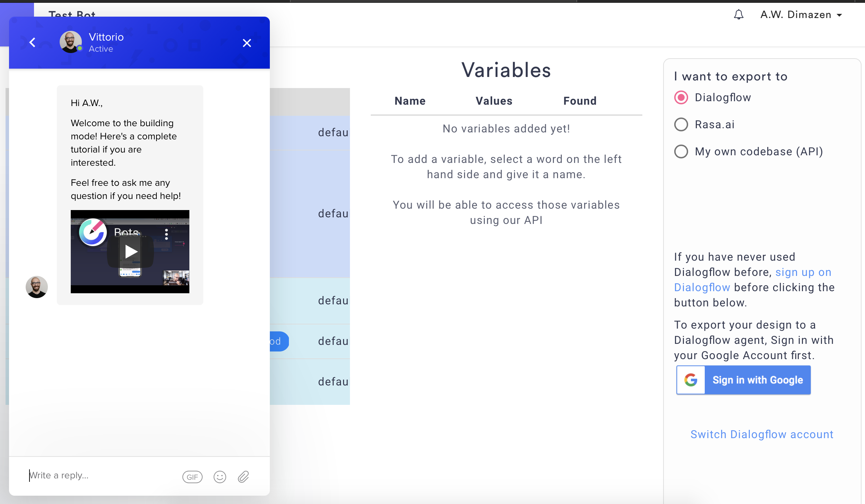
Task: Click Vittorio's avatar beside the message
Action: [37, 287]
